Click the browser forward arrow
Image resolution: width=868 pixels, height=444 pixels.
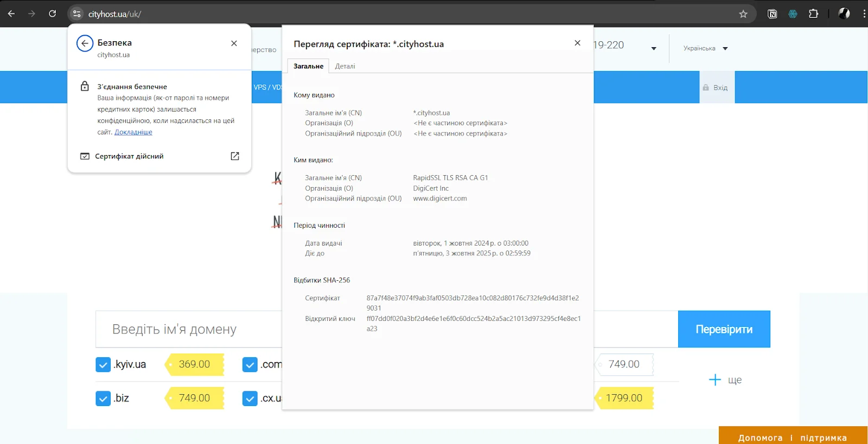pos(31,14)
